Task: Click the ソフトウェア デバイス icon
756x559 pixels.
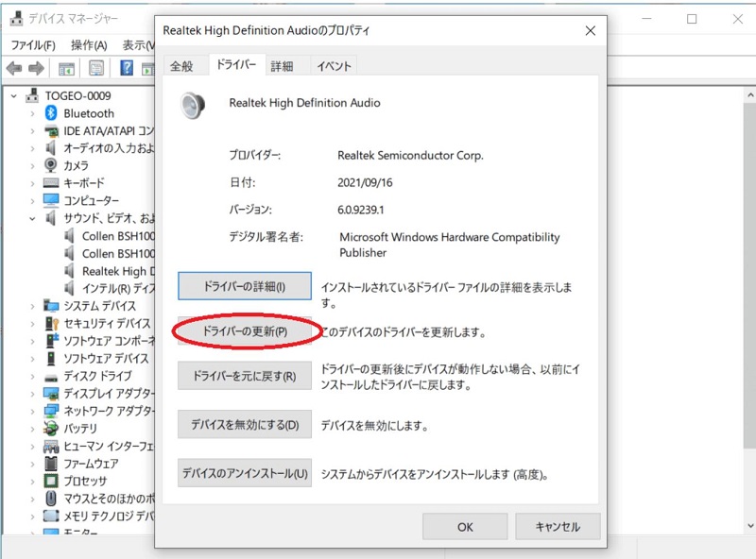Action: [51, 358]
